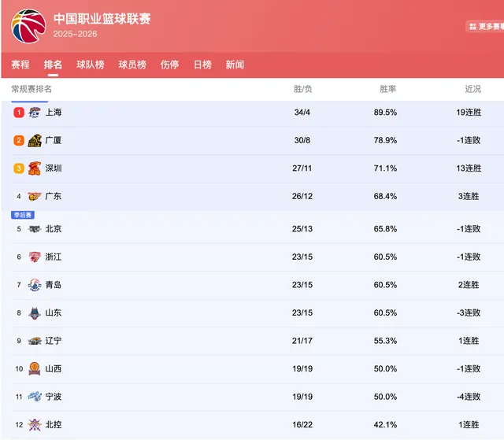Click the yellow rank 3 badge
The image size is (504, 440).
19,168
